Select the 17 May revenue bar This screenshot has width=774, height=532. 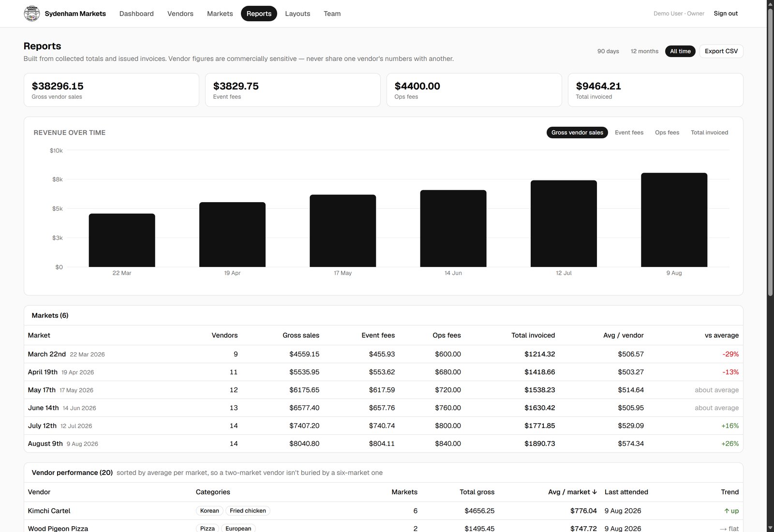coord(342,231)
